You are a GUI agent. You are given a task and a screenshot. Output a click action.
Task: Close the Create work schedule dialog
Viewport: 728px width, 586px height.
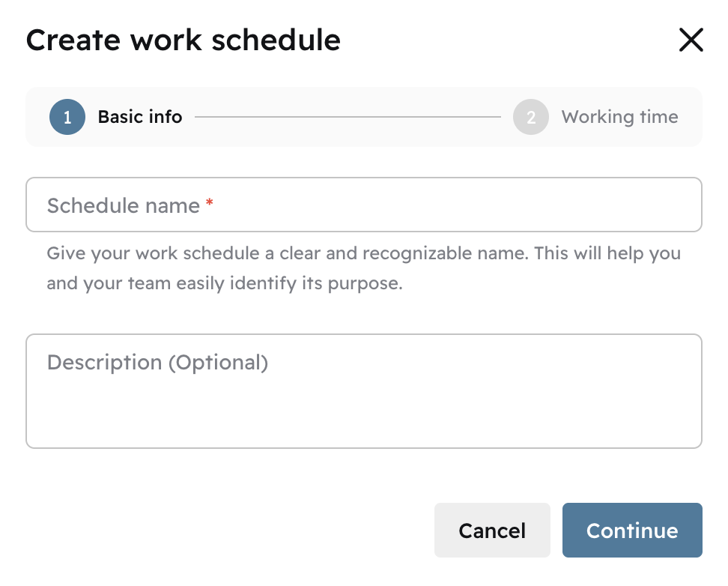691,40
